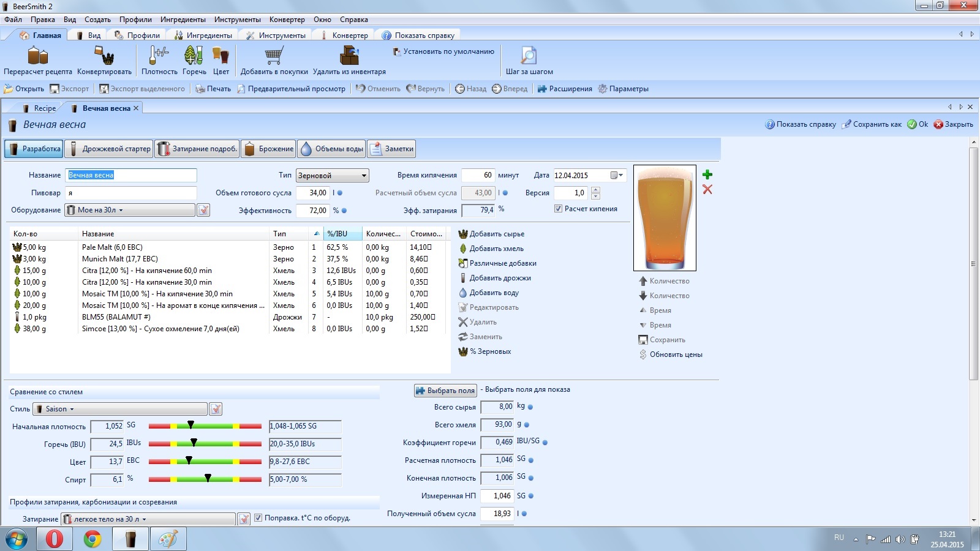Click Добавить в покупки cart icon

coord(274,56)
